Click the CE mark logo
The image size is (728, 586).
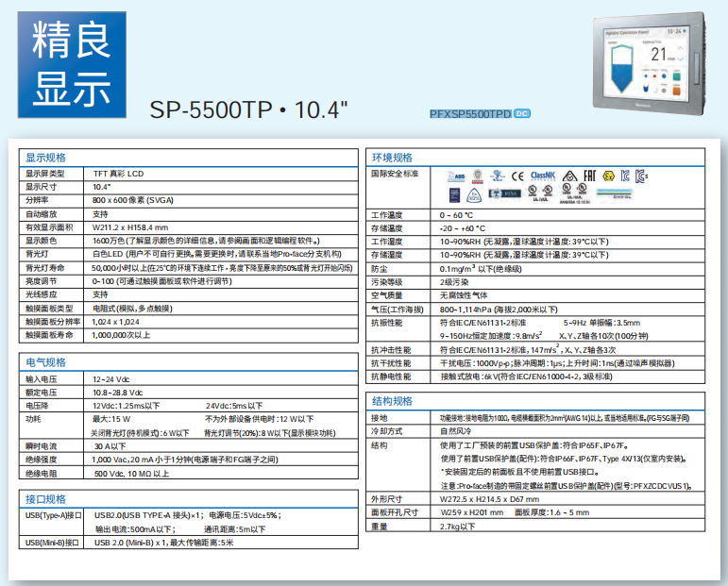(x=517, y=176)
